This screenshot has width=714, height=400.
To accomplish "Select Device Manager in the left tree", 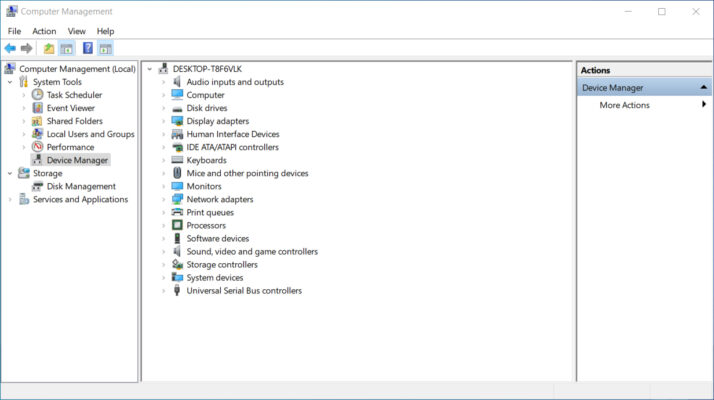I will click(77, 160).
